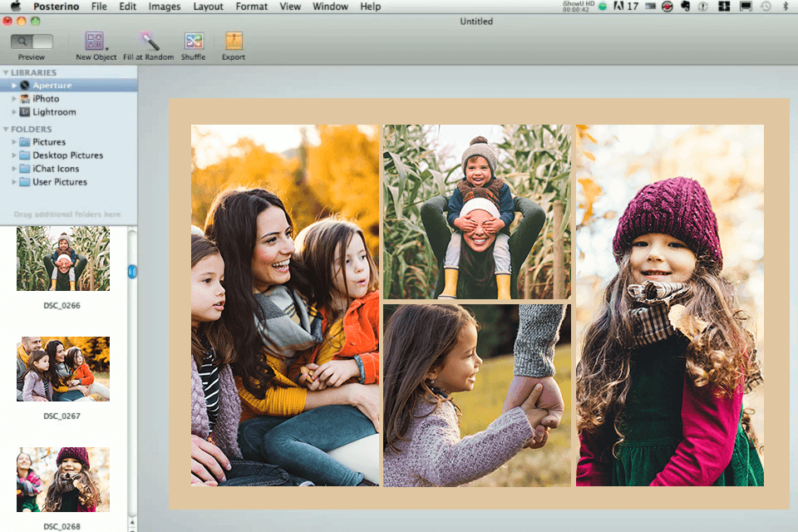
Task: Select the Lightroom library icon
Action: point(25,112)
